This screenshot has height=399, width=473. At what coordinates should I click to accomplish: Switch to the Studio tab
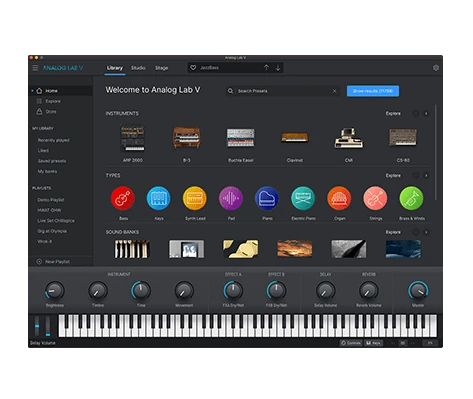(138, 68)
